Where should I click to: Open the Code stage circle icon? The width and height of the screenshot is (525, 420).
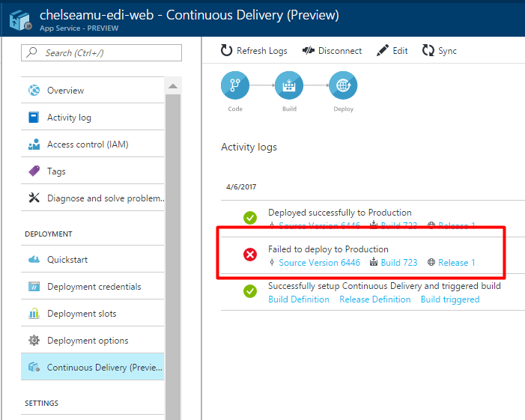pyautogui.click(x=235, y=85)
